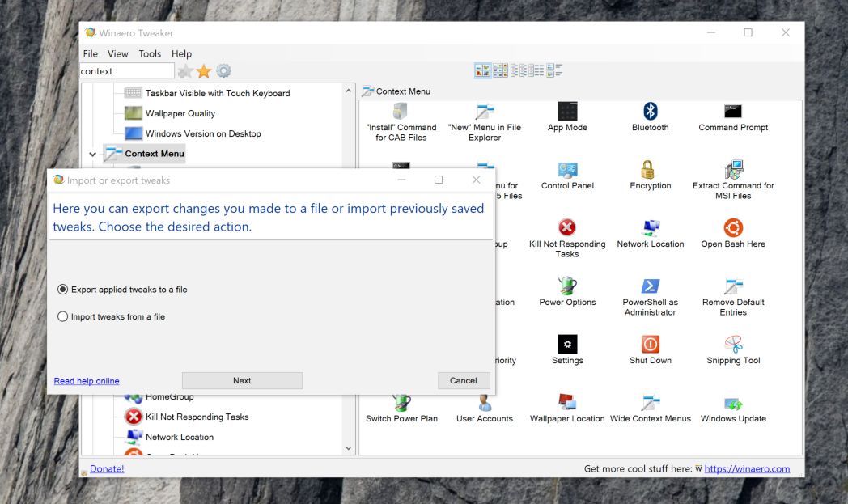Screen dimensions: 848x504
Task: Switch to the large icons view mode
Action: (x=482, y=70)
